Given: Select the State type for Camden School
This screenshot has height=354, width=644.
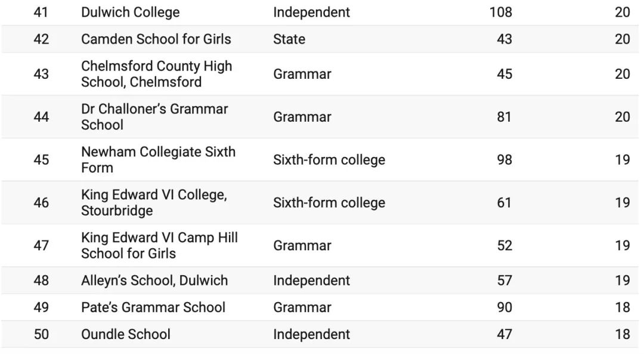Looking at the screenshot, I should coord(289,39).
